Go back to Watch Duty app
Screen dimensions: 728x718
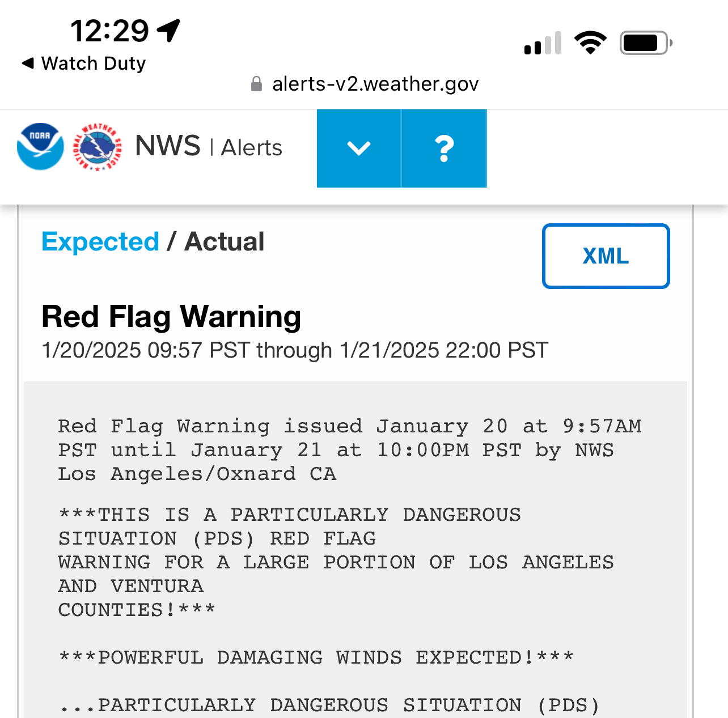pyautogui.click(x=84, y=63)
